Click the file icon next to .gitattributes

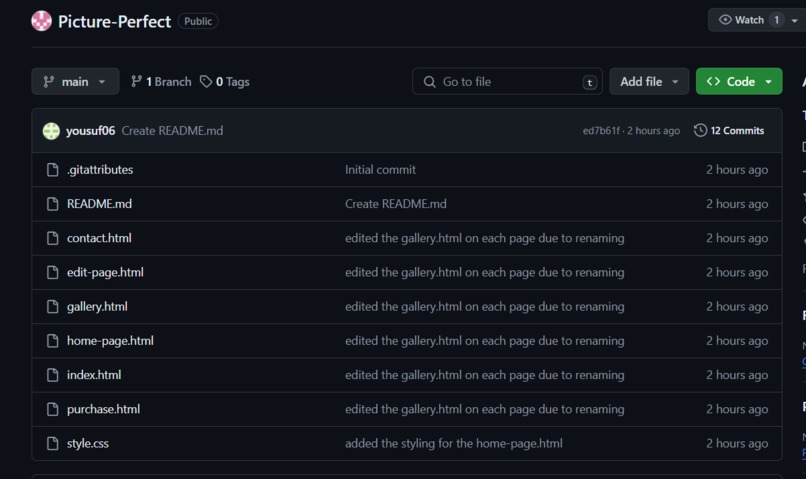tap(52, 170)
